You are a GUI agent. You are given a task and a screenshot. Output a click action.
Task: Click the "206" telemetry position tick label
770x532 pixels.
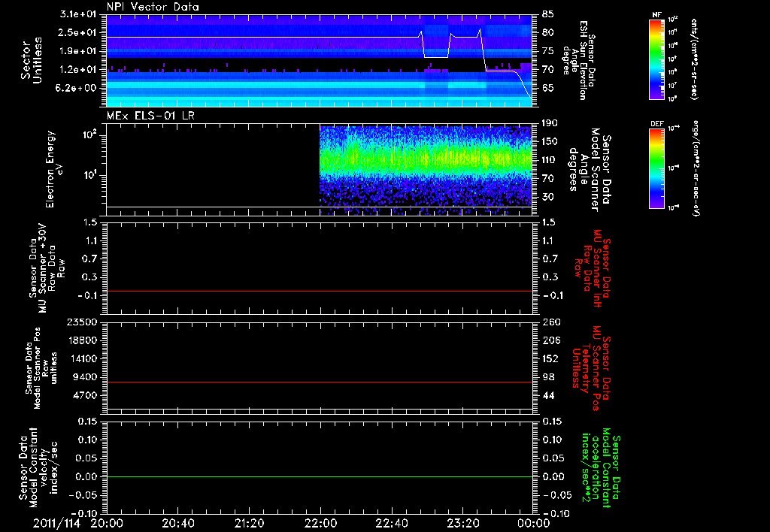[x=550, y=340]
